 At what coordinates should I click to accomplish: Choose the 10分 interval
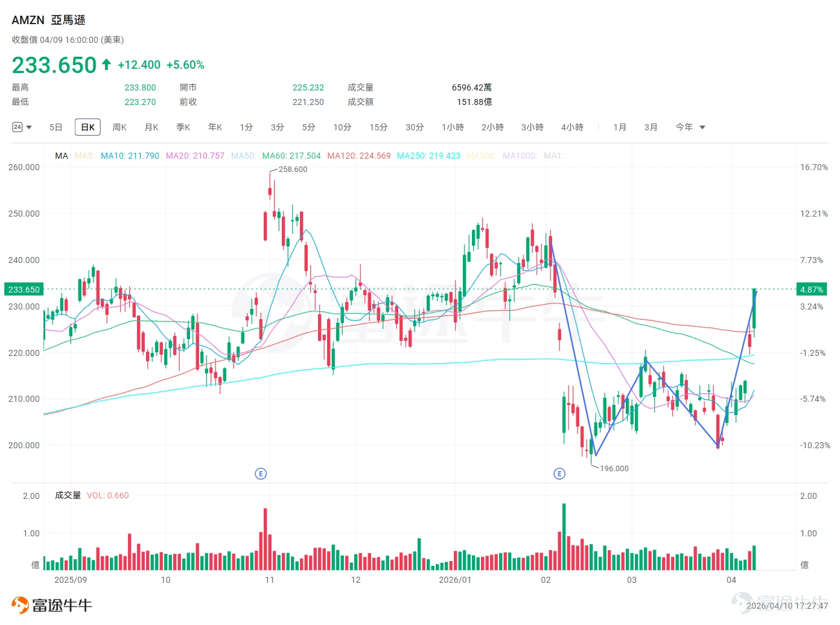(x=343, y=127)
